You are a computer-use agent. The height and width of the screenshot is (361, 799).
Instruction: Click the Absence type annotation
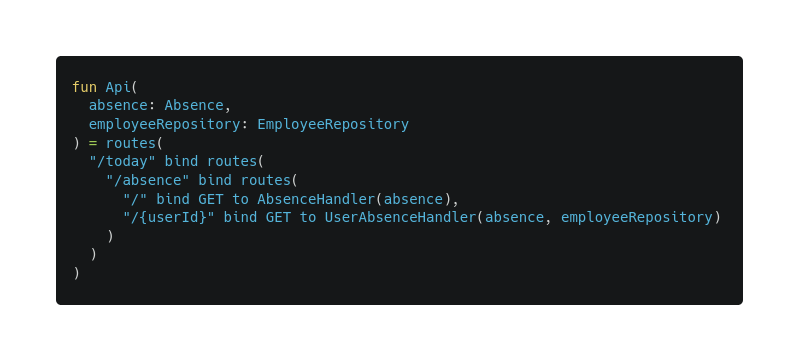click(194, 106)
